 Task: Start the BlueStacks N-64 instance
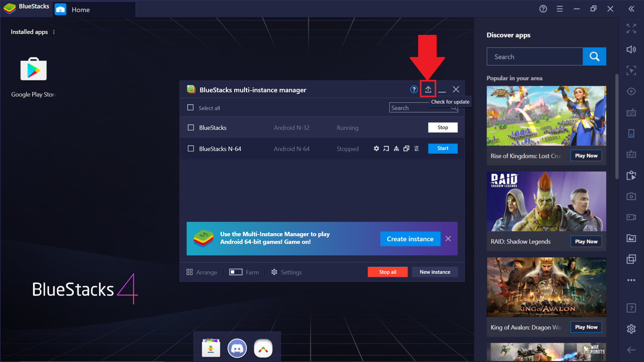pyautogui.click(x=443, y=148)
